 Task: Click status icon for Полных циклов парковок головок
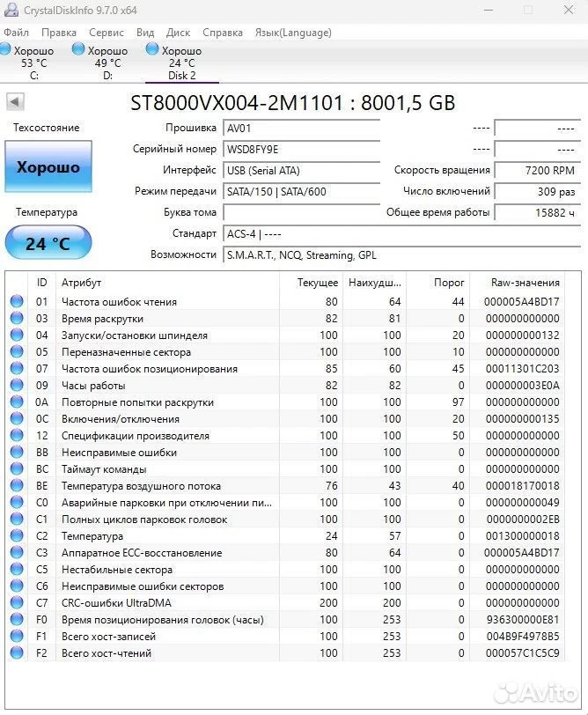[x=17, y=519]
